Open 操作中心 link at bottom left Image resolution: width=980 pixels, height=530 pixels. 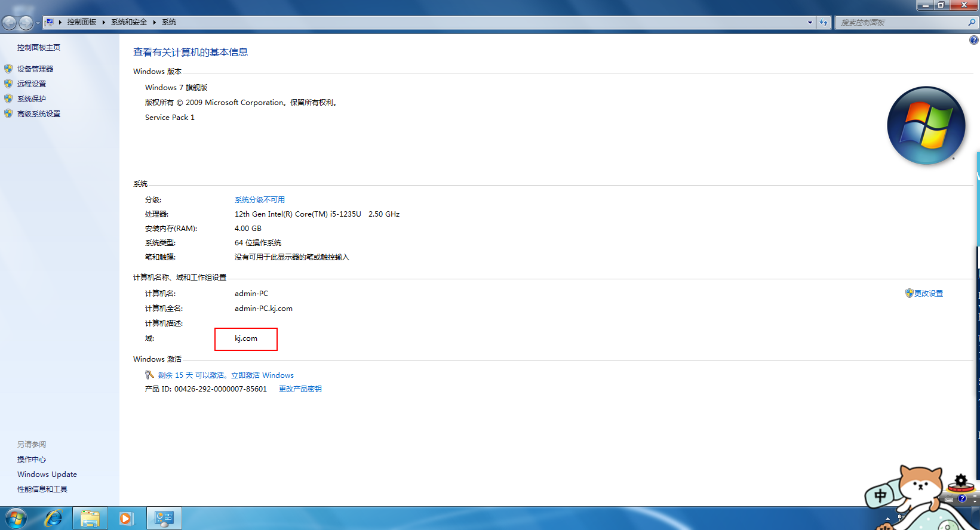[32, 460]
